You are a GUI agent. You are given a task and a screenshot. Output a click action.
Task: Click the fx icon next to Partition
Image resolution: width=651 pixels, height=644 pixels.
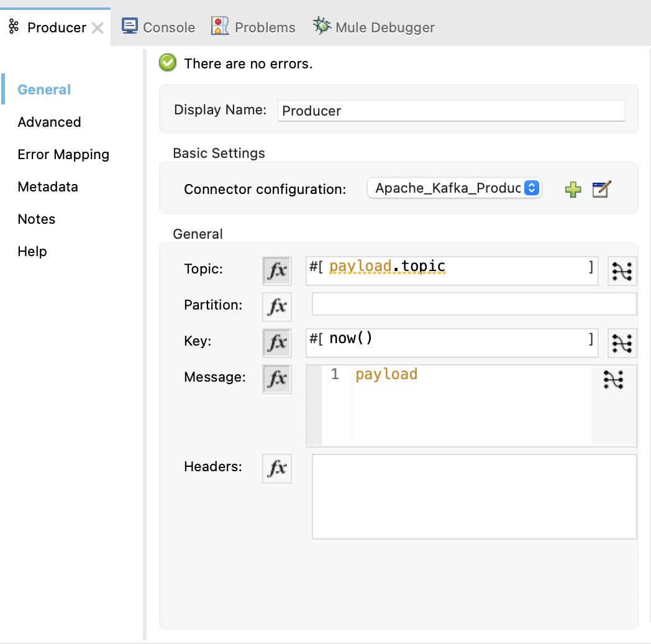click(276, 306)
